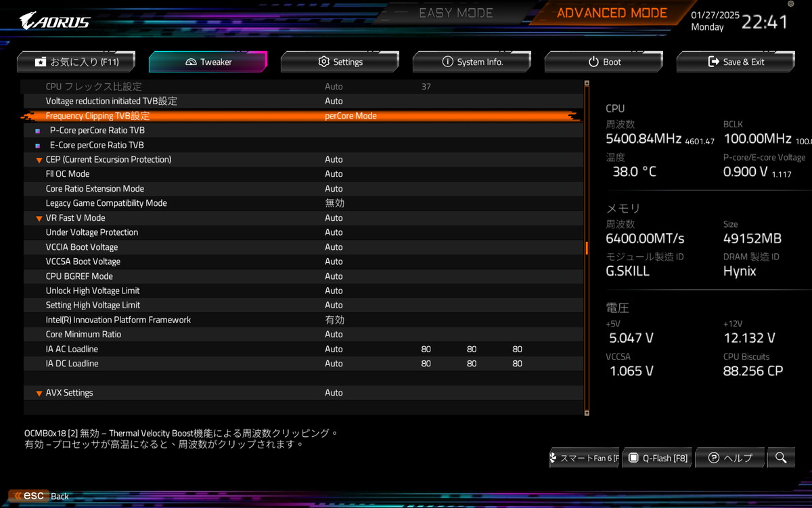The height and width of the screenshot is (508, 812).
Task: Launch Q-Flash [F8]
Action: point(657,458)
